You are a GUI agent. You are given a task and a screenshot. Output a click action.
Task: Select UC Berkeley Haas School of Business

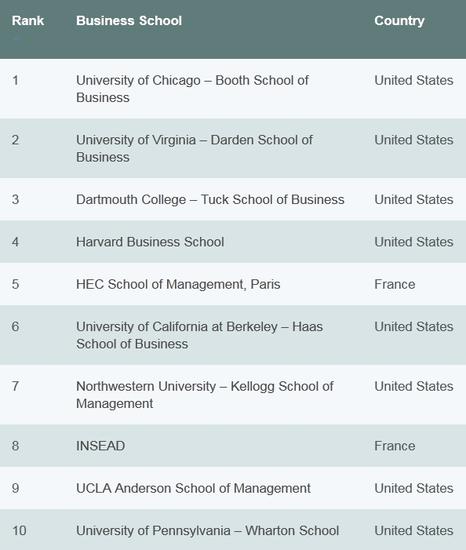tap(200, 335)
